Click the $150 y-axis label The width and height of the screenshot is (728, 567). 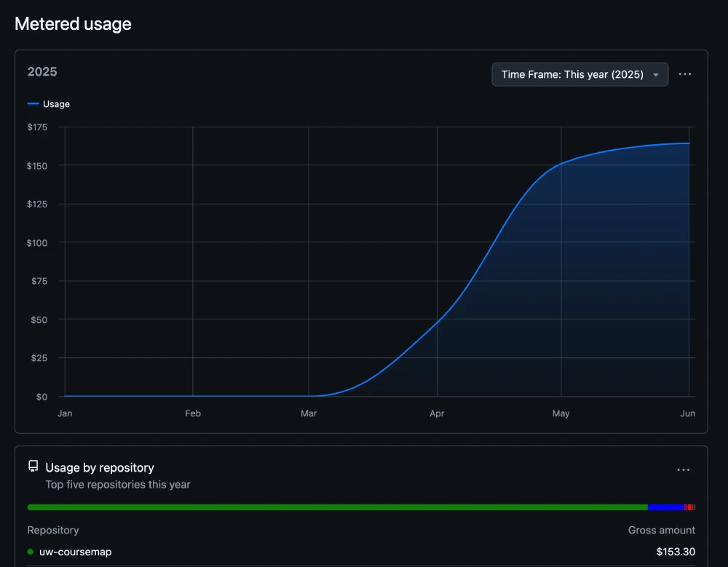pyautogui.click(x=37, y=166)
